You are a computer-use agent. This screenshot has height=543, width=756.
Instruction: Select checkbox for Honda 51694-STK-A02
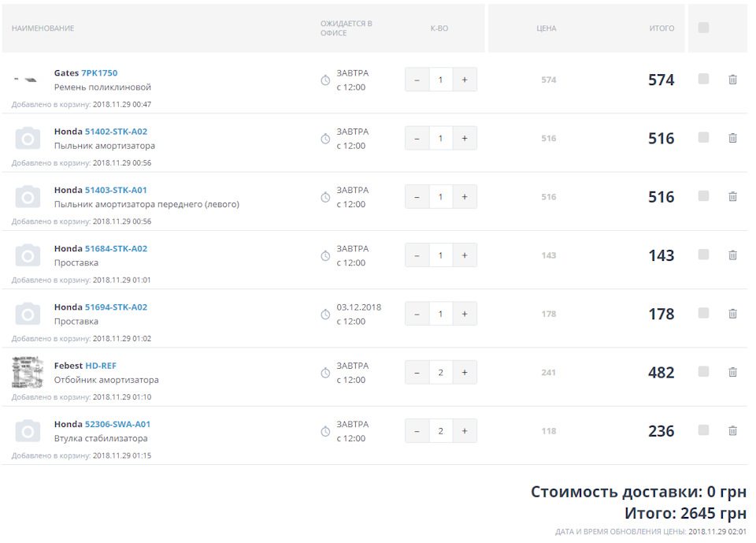tap(703, 313)
